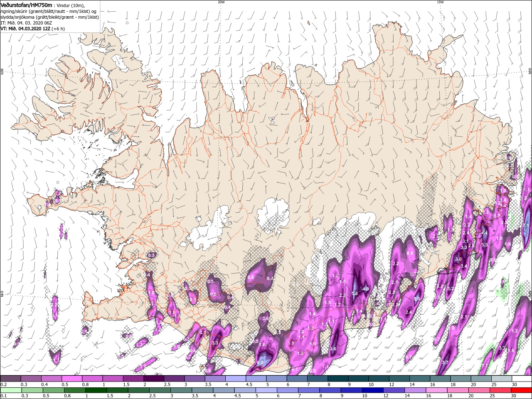This screenshot has width=532, height=399.
Task: Click the 15W longitude label
Action: (440, 2)
